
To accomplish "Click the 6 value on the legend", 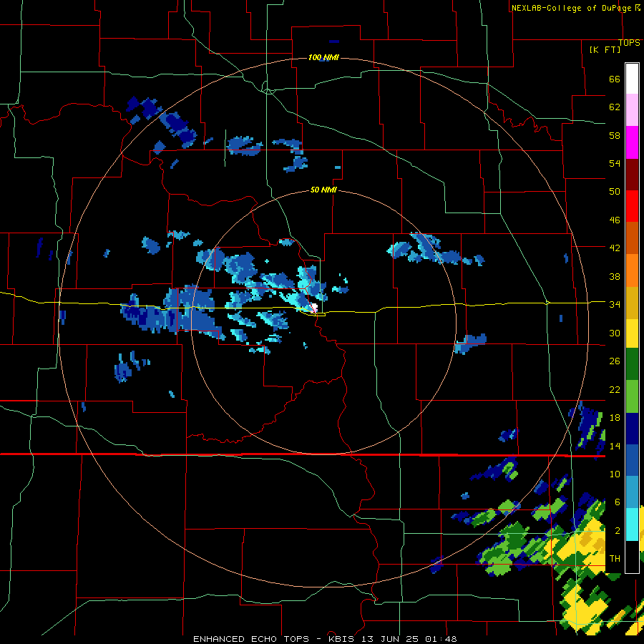I will [x=618, y=502].
